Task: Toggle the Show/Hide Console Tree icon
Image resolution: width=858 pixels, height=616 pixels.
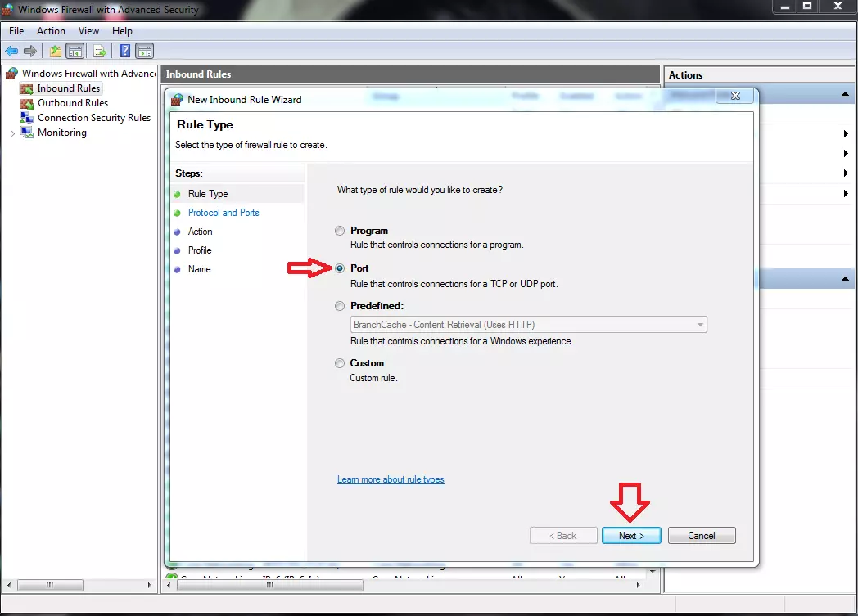Action: [75, 51]
